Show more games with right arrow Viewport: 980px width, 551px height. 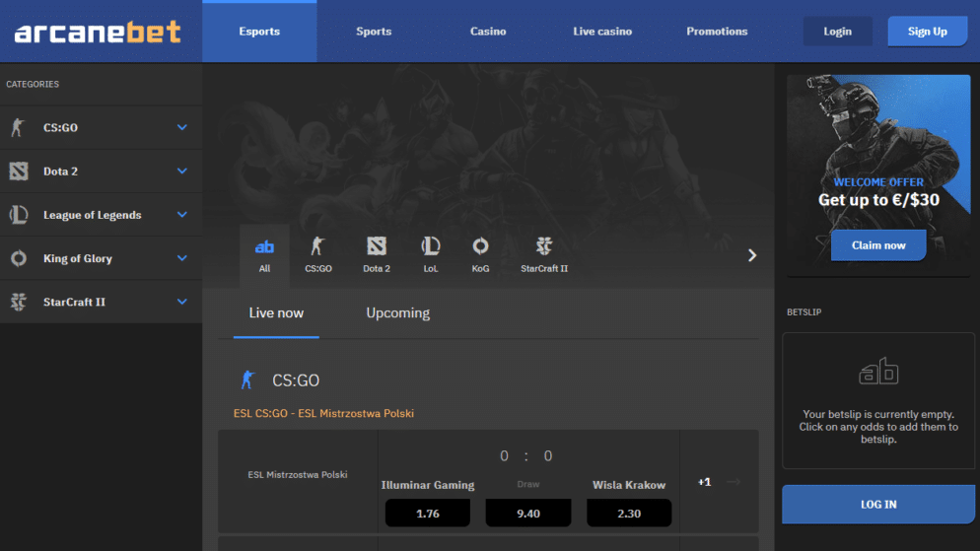pyautogui.click(x=752, y=255)
